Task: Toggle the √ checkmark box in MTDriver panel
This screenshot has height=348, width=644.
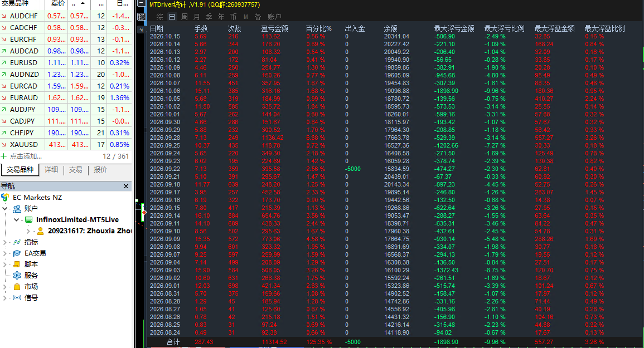Action: point(141,29)
